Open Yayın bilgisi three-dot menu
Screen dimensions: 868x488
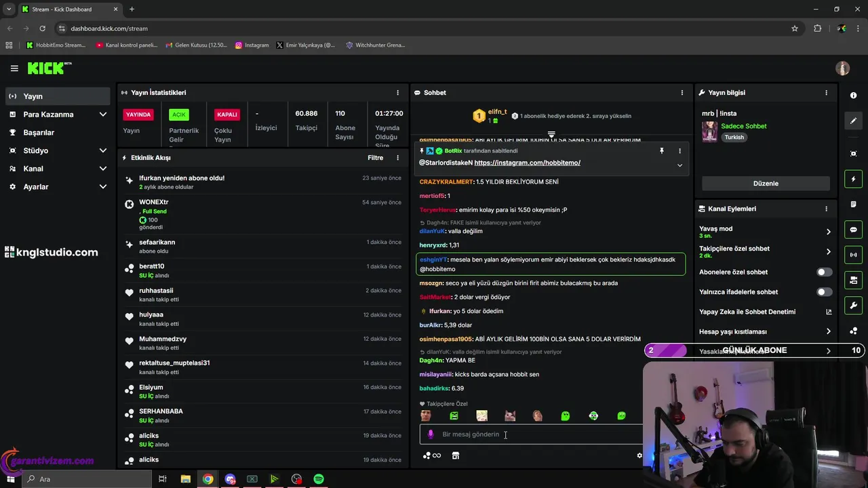tap(826, 93)
